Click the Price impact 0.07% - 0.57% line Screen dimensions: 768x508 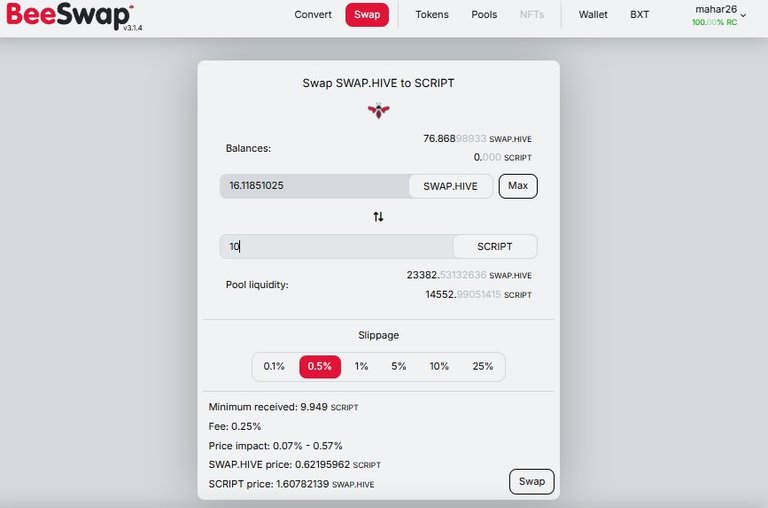coord(275,446)
